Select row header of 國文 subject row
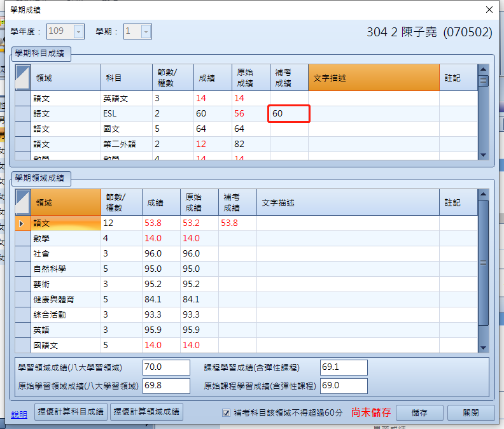This screenshot has width=504, height=429. point(23,129)
